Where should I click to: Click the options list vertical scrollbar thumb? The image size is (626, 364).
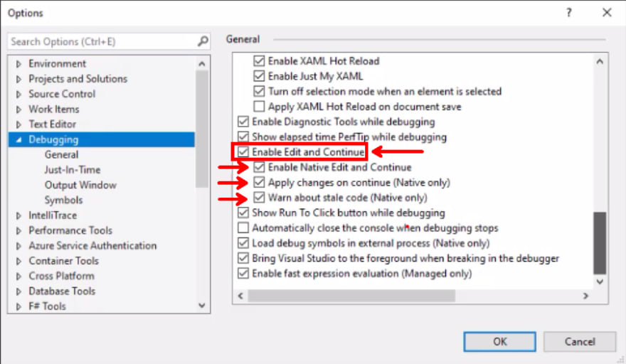tap(600, 243)
